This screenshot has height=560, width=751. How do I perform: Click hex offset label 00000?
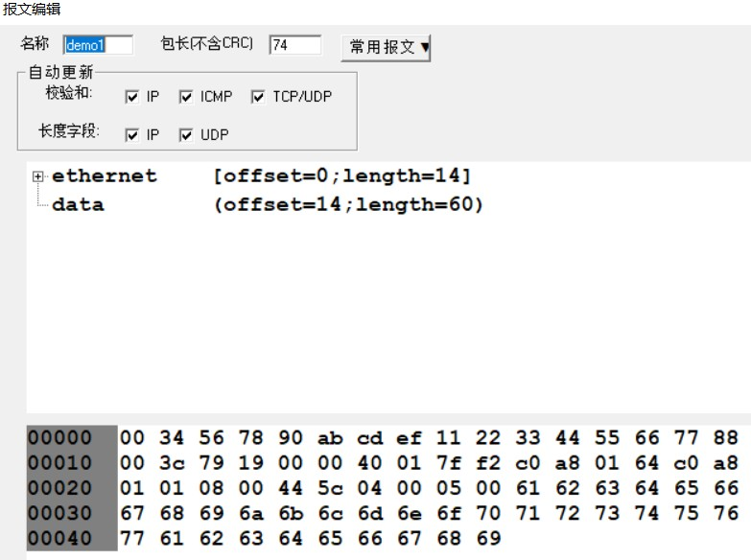(60, 438)
